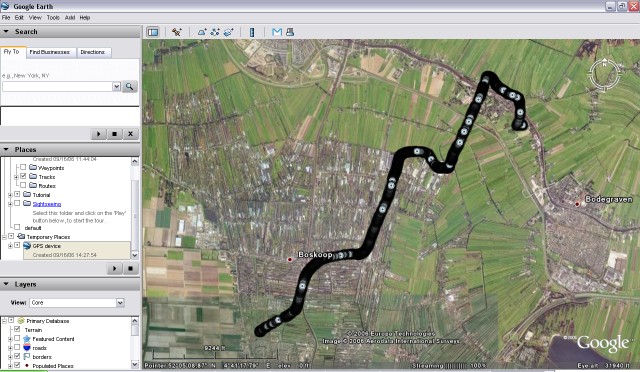This screenshot has height=372, width=640.
Task: Open the Ruler measurement tool
Action: click(252, 32)
